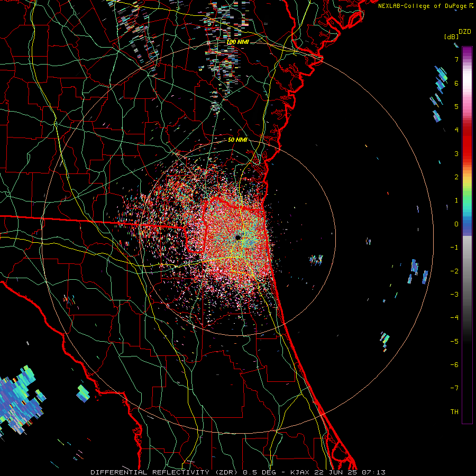Click the 0 dB scale tick label

[456, 224]
